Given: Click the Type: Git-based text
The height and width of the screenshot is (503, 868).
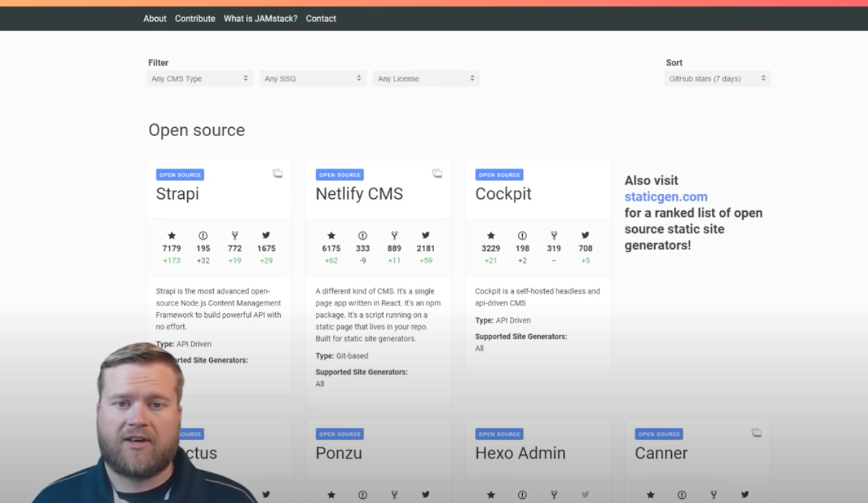Looking at the screenshot, I should click(x=341, y=356).
